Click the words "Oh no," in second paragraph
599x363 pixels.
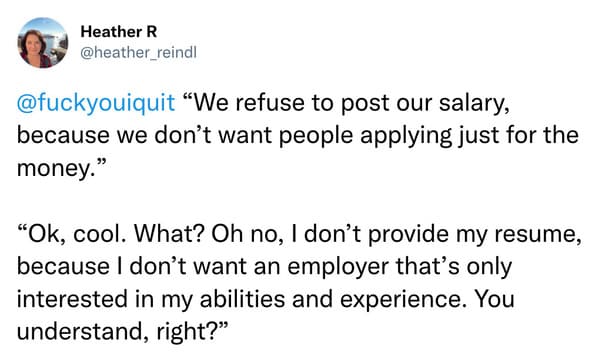(248, 233)
